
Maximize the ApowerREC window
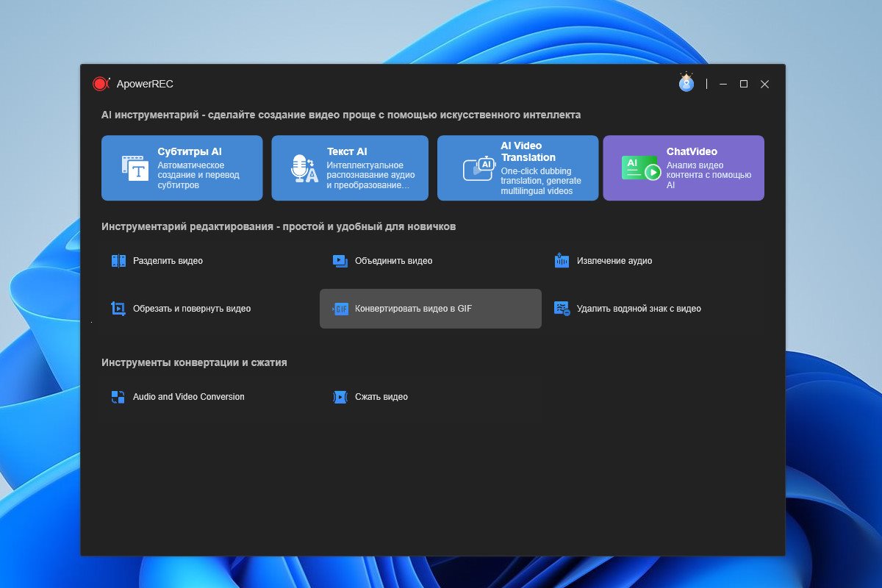point(744,85)
